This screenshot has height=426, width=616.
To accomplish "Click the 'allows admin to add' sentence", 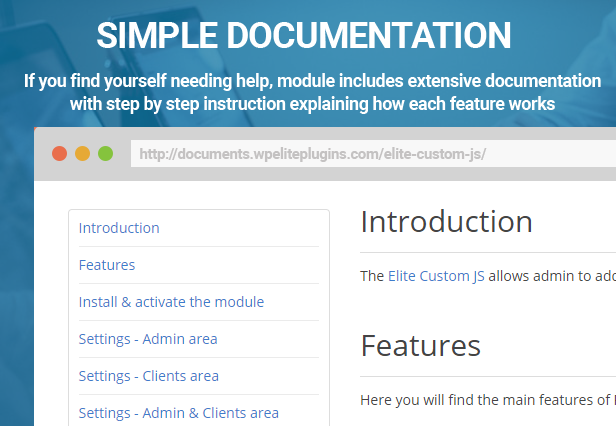I will 552,276.
